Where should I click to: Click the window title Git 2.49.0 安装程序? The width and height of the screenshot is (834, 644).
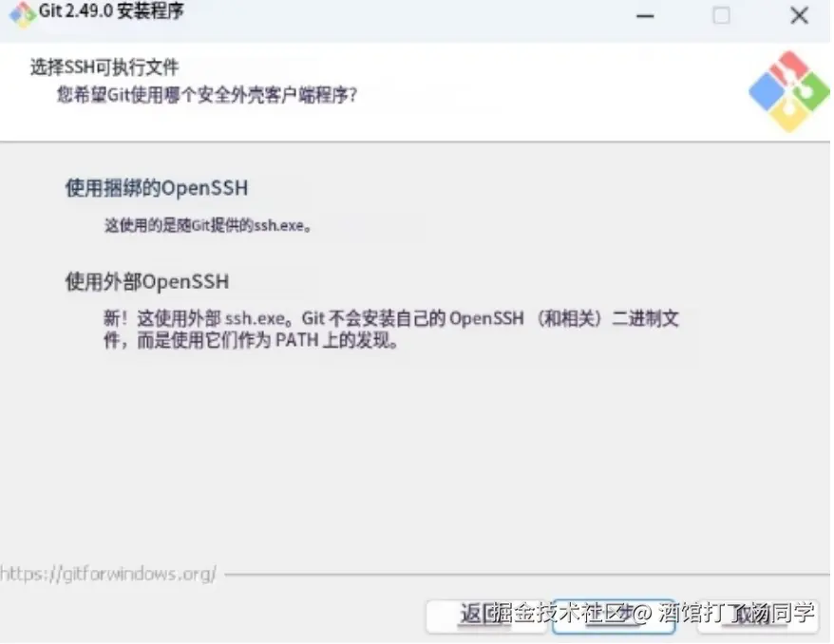[x=111, y=11]
